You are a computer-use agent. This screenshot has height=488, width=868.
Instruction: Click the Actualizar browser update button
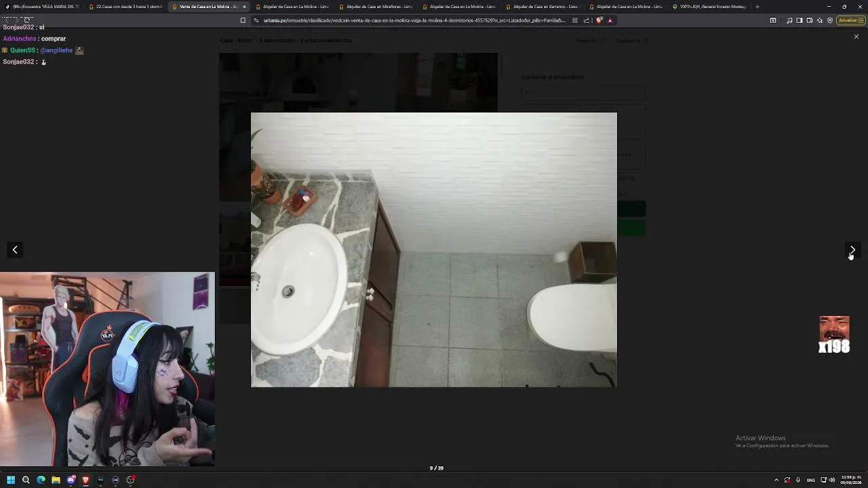coord(850,20)
